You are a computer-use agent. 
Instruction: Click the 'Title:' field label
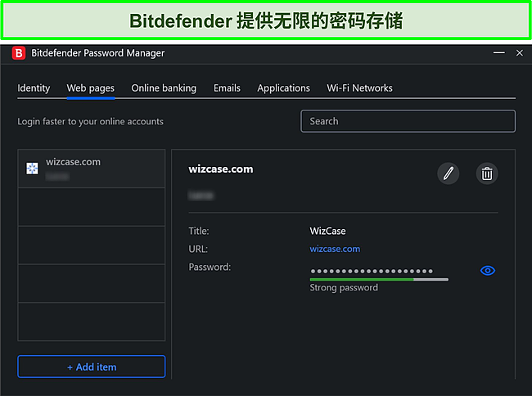[199, 231]
